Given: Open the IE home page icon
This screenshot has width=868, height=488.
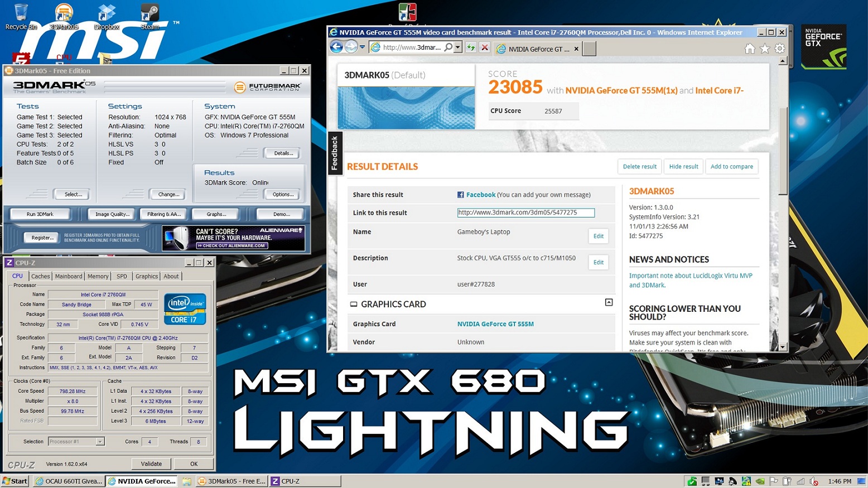Looking at the screenshot, I should pyautogui.click(x=750, y=49).
